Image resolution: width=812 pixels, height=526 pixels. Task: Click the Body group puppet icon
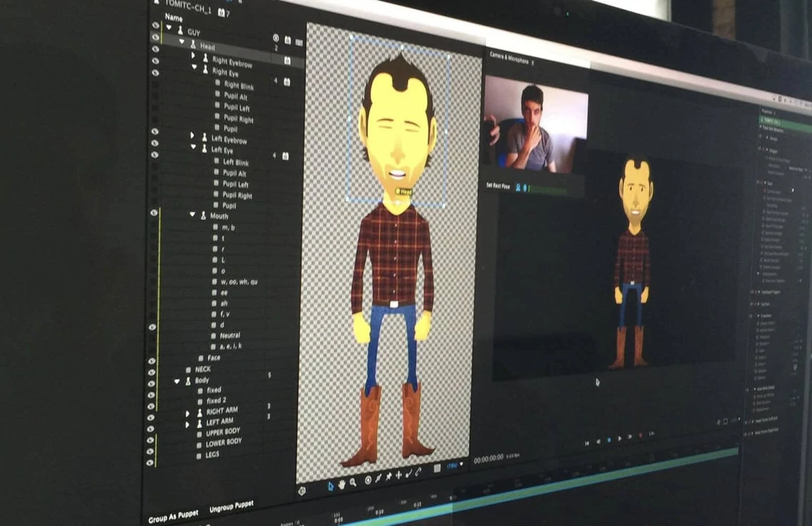click(x=189, y=380)
